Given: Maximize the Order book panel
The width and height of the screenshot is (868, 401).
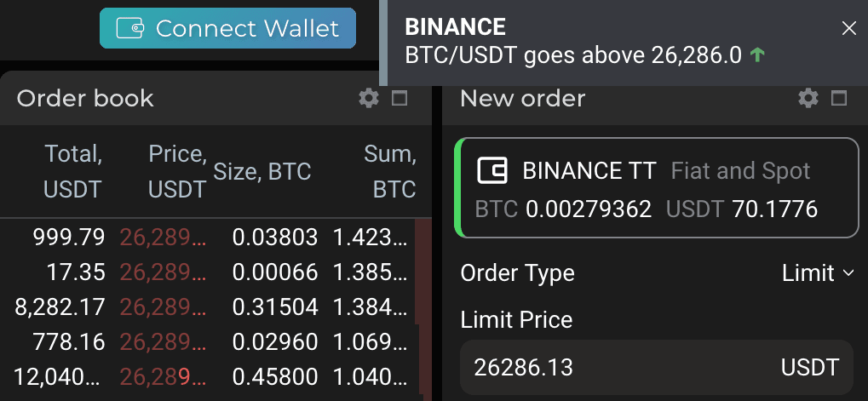Looking at the screenshot, I should pyautogui.click(x=400, y=99).
